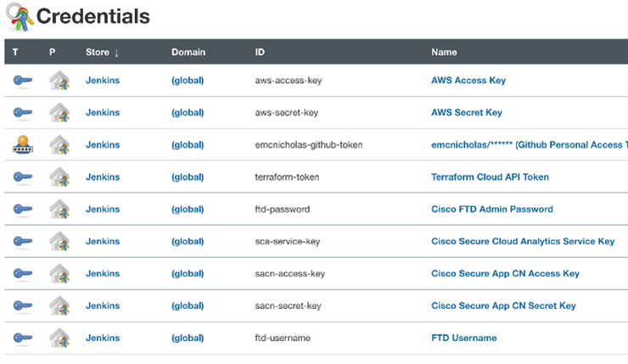
Task: Open the Jenkins store link for aws-secret-key
Action: click(103, 113)
